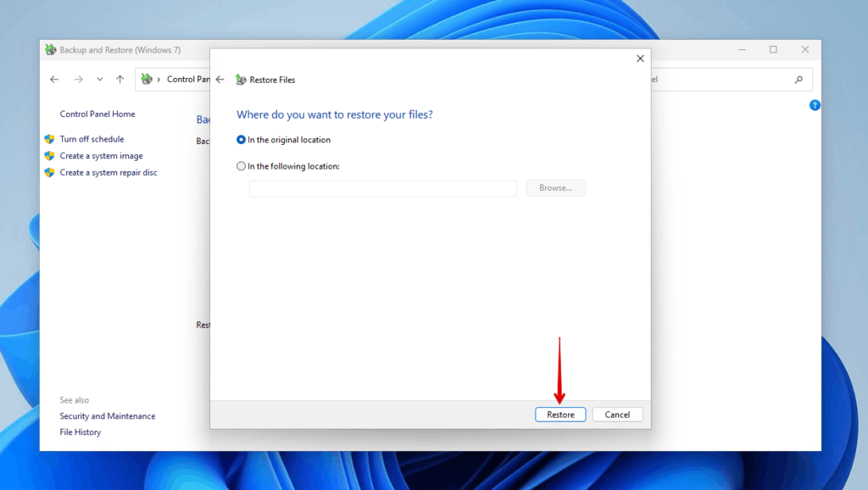Click Turn off schedule in the sidebar
The image size is (868, 490).
pos(91,139)
